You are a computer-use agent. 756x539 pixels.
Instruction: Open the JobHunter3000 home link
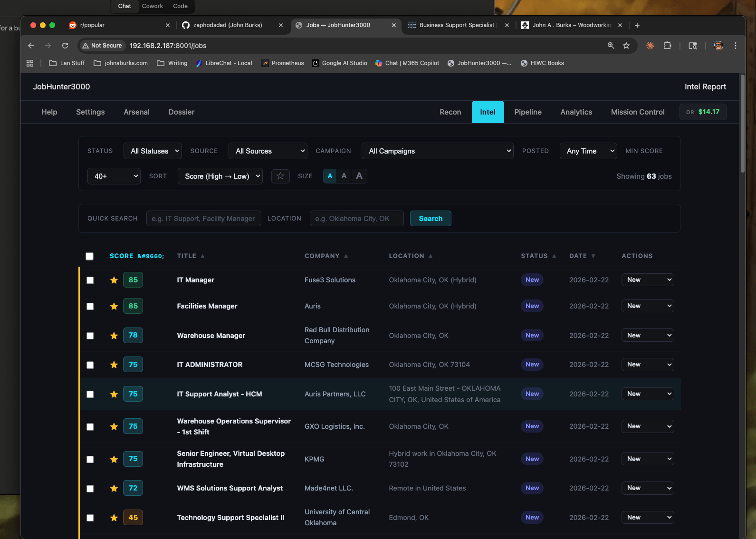(x=61, y=87)
